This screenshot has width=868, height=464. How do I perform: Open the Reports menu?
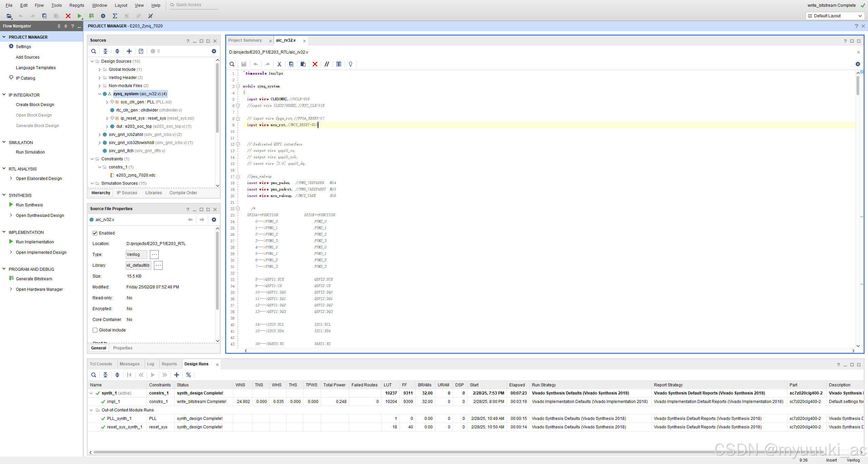[77, 5]
